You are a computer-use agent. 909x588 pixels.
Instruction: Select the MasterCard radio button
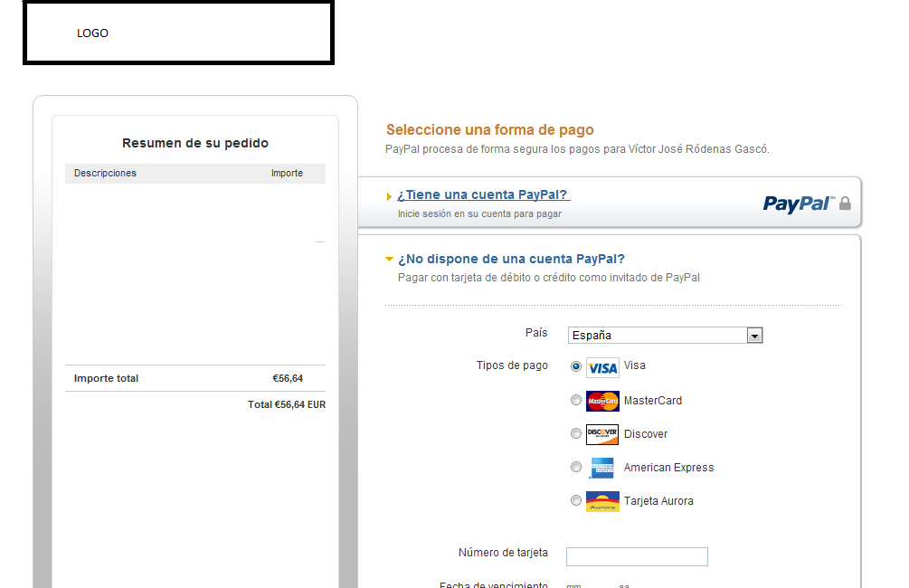coord(576,400)
